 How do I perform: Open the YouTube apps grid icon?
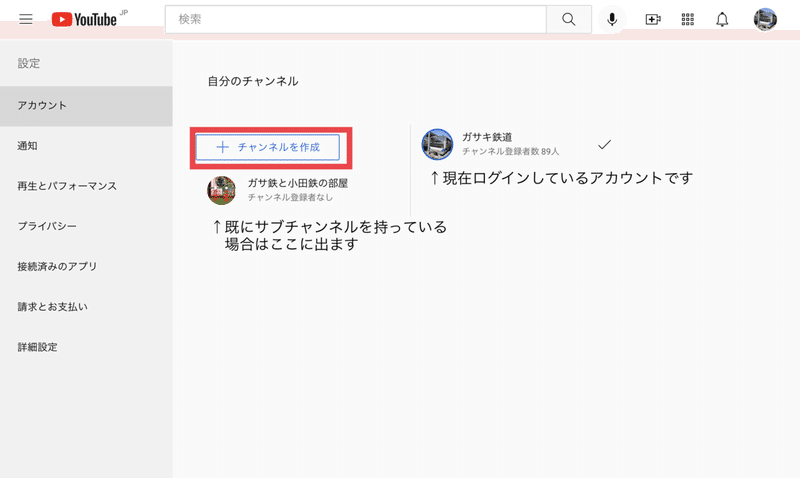tap(688, 19)
